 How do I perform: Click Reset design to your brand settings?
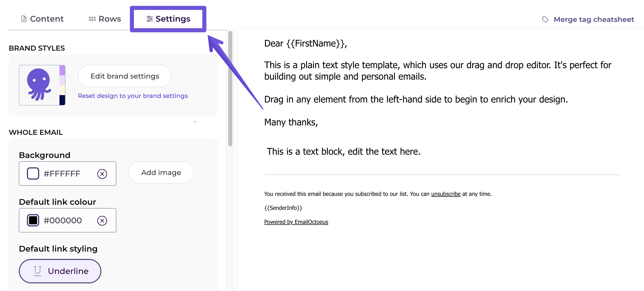[x=133, y=96]
